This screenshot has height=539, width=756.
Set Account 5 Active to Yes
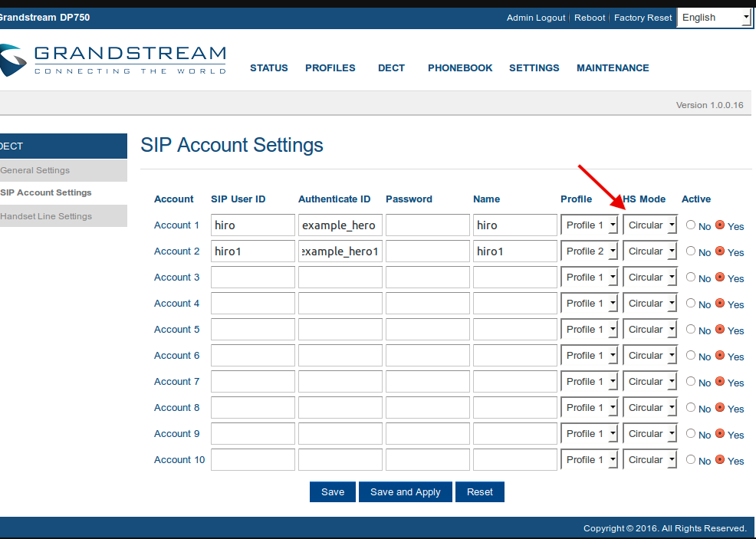[x=720, y=329]
